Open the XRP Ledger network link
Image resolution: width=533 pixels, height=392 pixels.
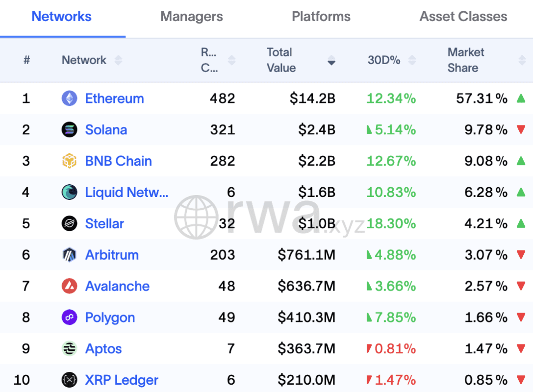(122, 380)
